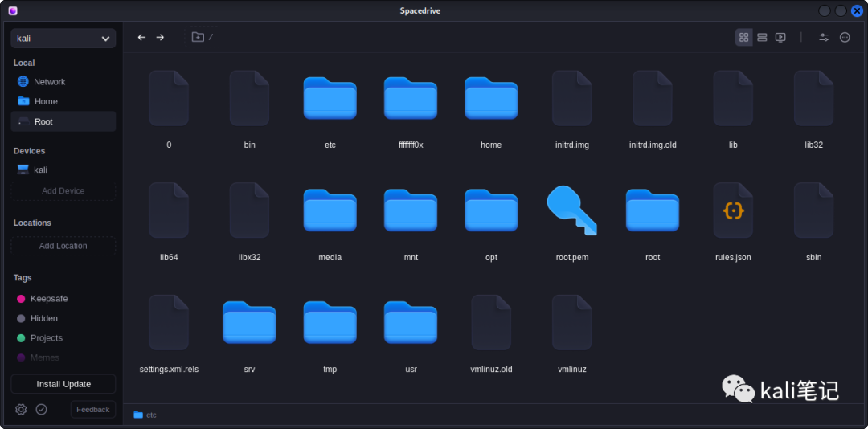Select Root in the sidebar
Viewport: 868px width, 429px height.
(63, 121)
